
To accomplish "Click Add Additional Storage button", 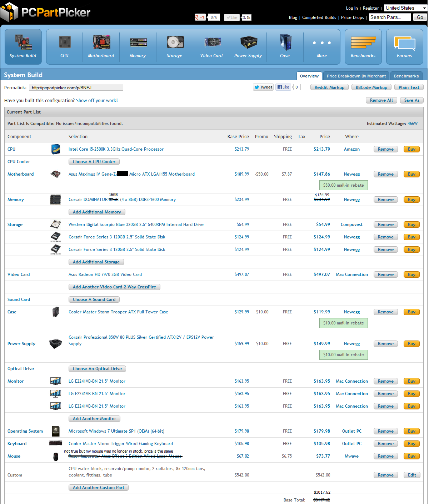I will pos(96,262).
